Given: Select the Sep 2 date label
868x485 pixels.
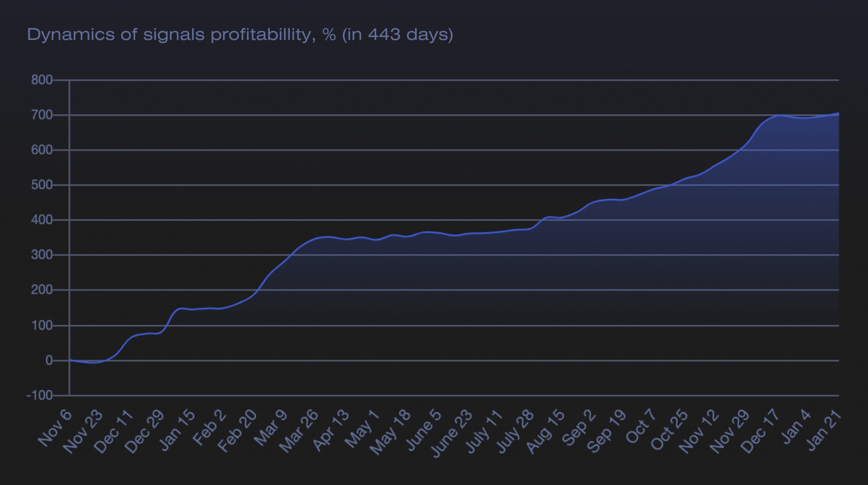Looking at the screenshot, I should (579, 428).
